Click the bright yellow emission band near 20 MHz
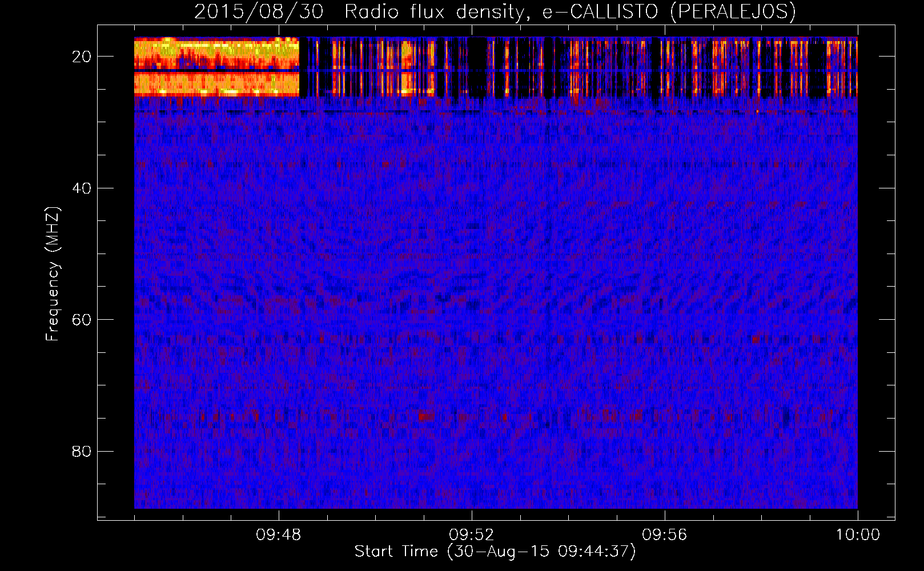This screenshot has height=571, width=924. [x=216, y=67]
